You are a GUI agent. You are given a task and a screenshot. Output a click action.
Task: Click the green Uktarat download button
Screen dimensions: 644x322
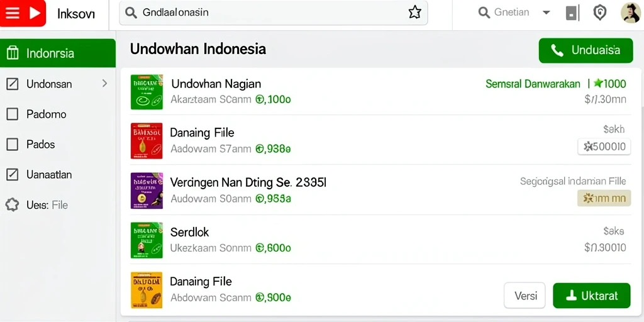(x=591, y=296)
